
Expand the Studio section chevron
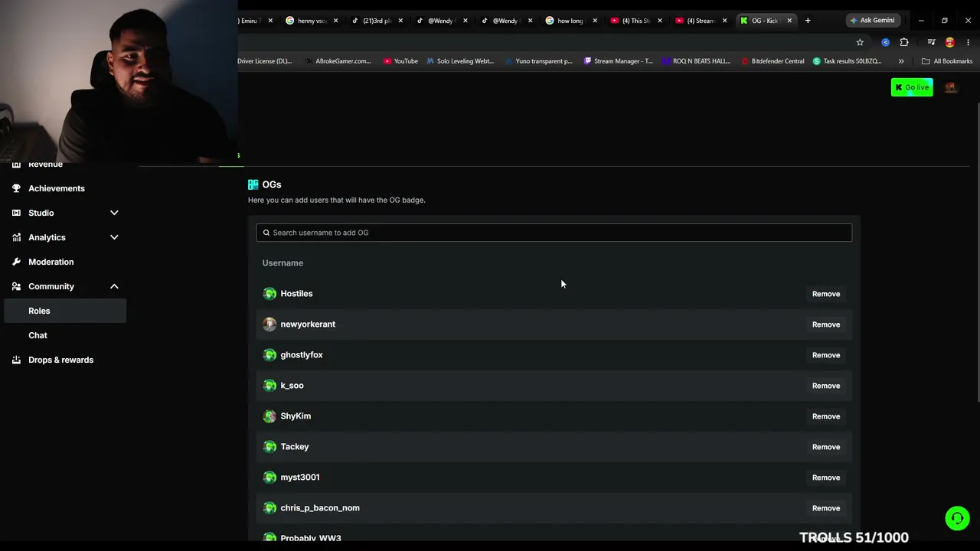[114, 213]
